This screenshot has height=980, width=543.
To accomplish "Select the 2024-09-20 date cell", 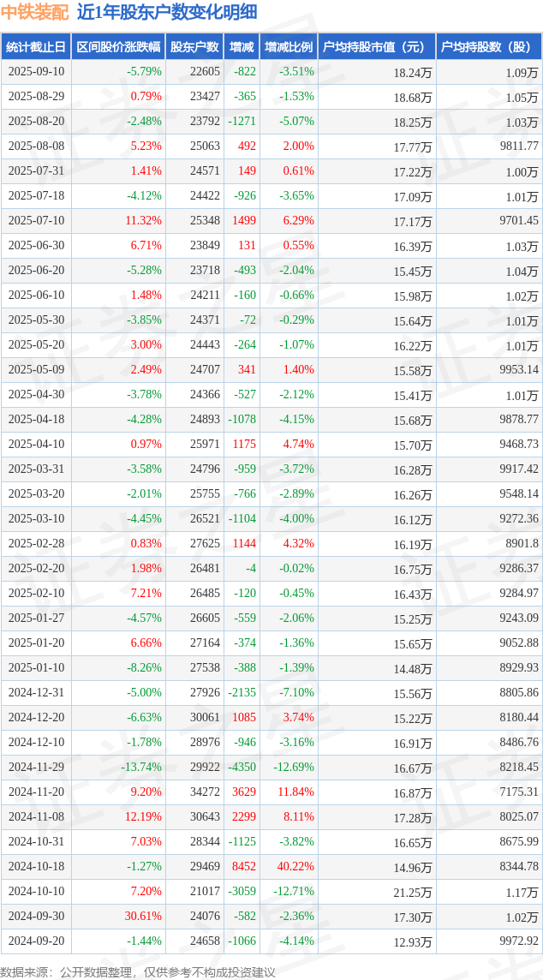I will (x=36, y=941).
